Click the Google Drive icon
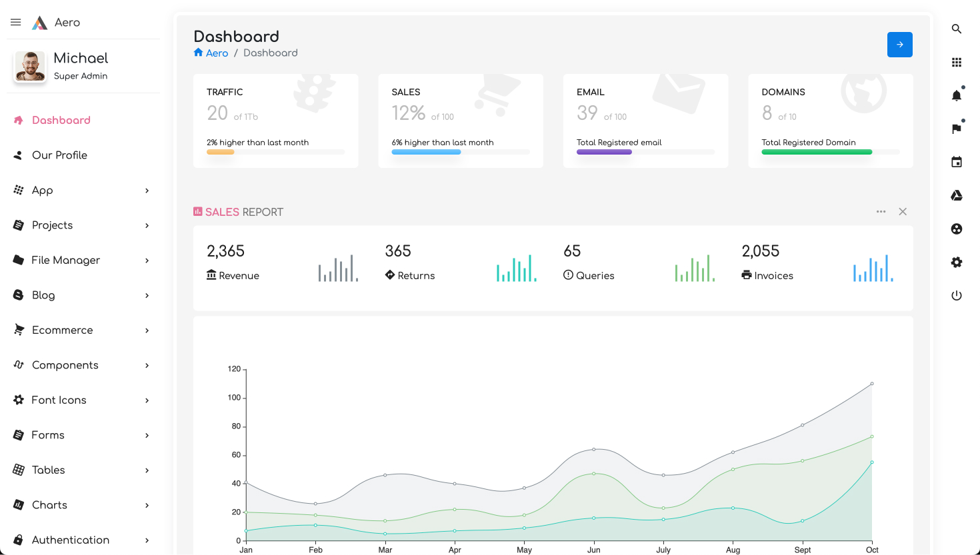This screenshot has height=555, width=980. [957, 196]
